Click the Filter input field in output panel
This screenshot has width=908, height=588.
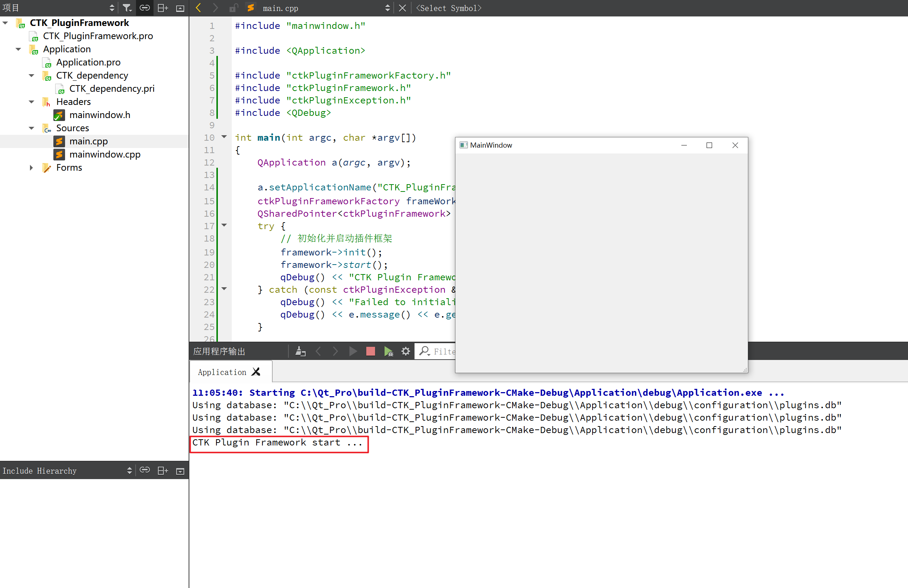tap(443, 351)
